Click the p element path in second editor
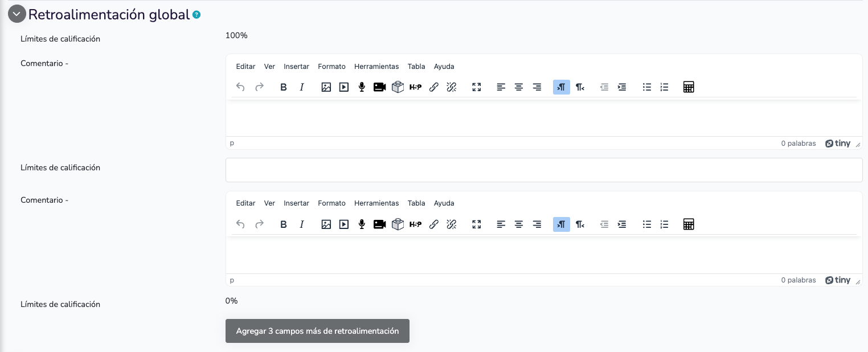This screenshot has width=868, height=352. (232, 280)
